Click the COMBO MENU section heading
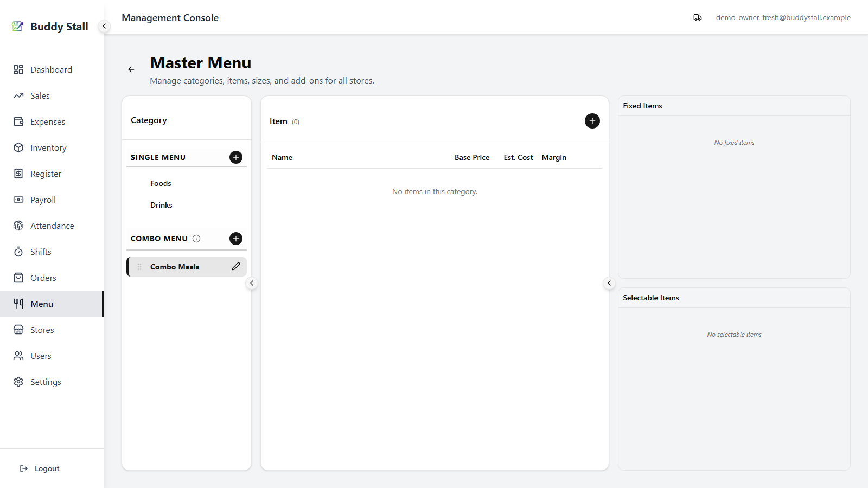Image resolution: width=868 pixels, height=488 pixels. 159,239
